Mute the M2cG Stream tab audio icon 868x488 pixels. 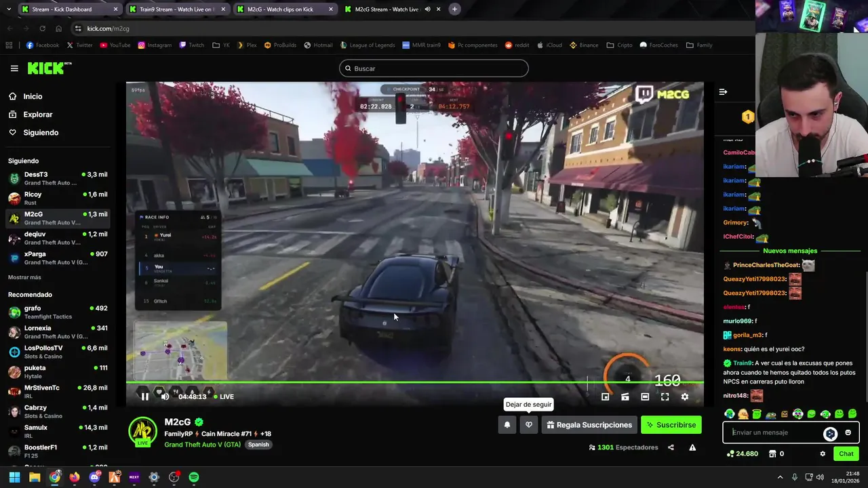tap(428, 9)
